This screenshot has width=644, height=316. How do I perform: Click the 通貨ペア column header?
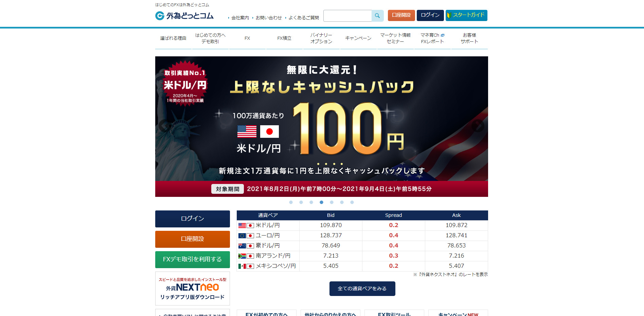coord(268,215)
